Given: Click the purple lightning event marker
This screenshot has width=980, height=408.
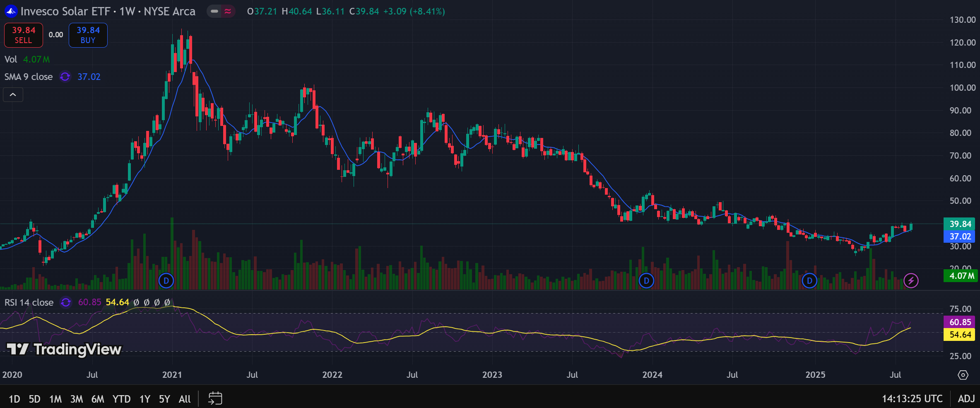Looking at the screenshot, I should click(911, 281).
